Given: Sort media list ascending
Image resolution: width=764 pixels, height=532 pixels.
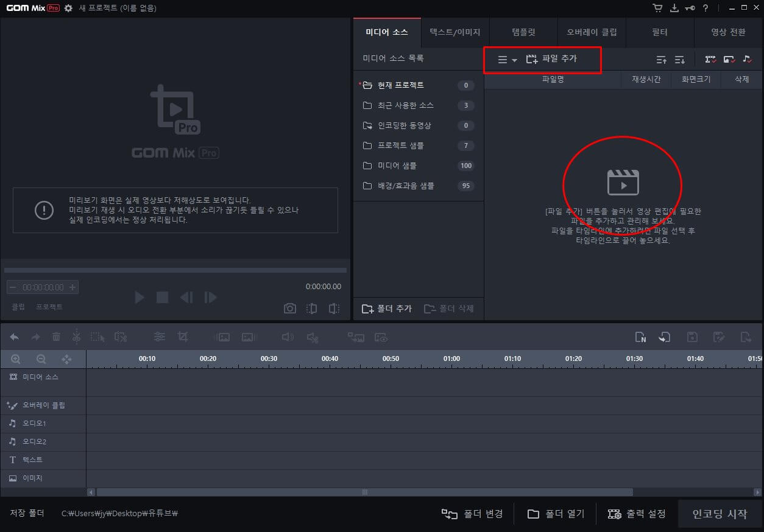Looking at the screenshot, I should point(662,60).
